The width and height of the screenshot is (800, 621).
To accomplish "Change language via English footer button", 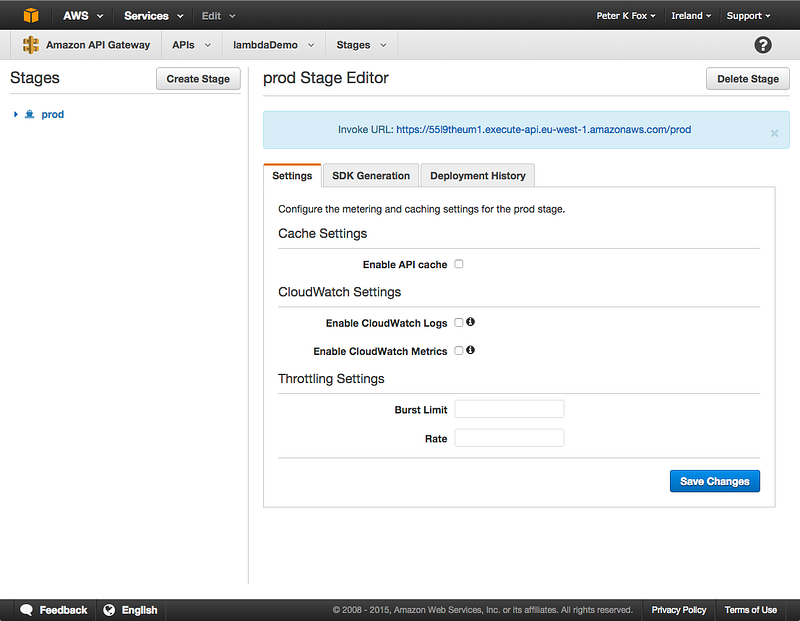I will (139, 610).
